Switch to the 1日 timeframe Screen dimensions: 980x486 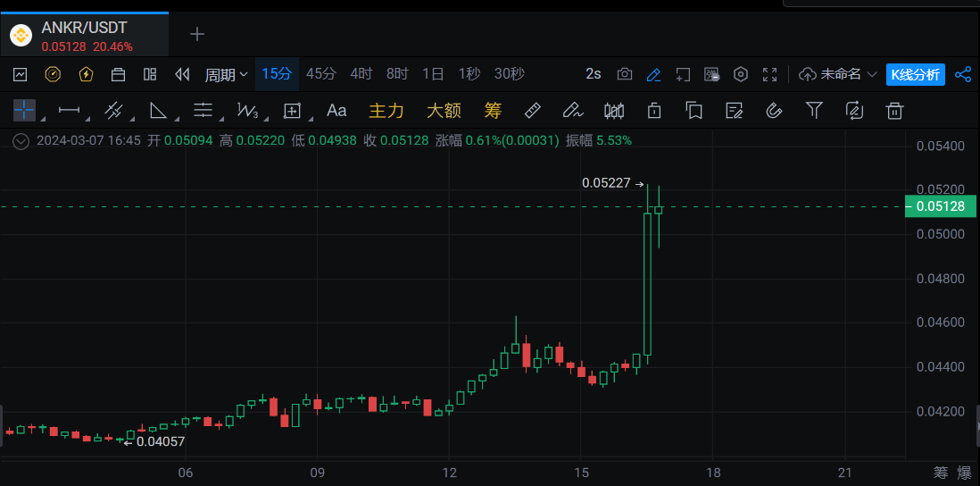pos(433,74)
